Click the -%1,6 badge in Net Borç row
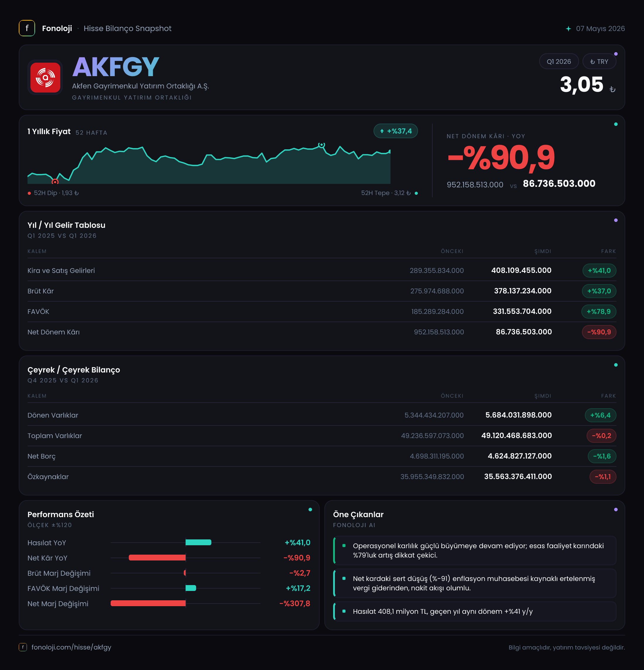 click(602, 456)
